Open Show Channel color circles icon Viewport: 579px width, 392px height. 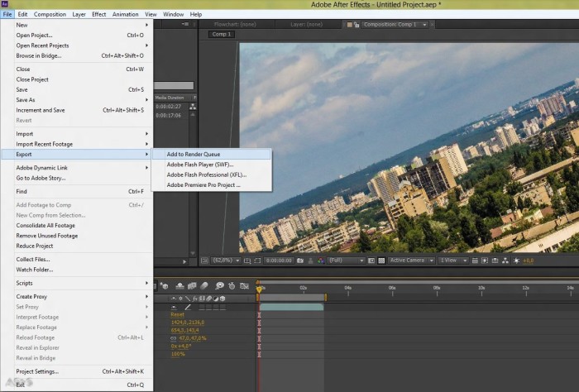click(321, 261)
